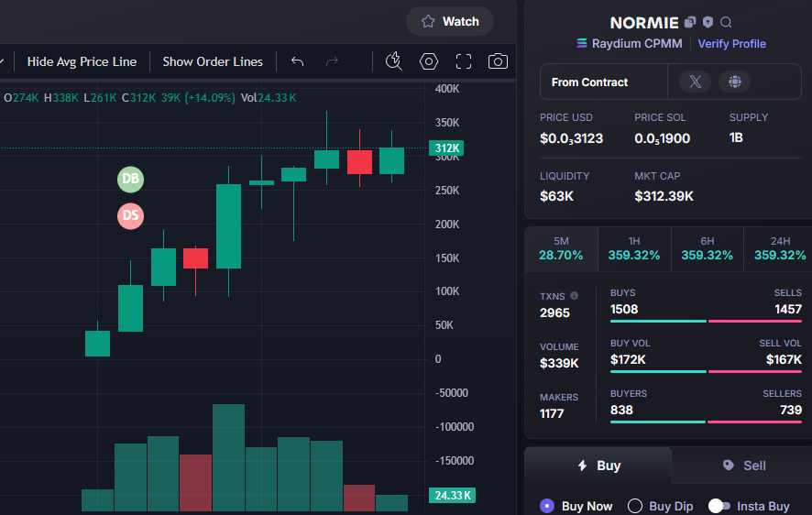The height and width of the screenshot is (515, 812).
Task: Click the DB chart marker
Action: pyautogui.click(x=130, y=179)
